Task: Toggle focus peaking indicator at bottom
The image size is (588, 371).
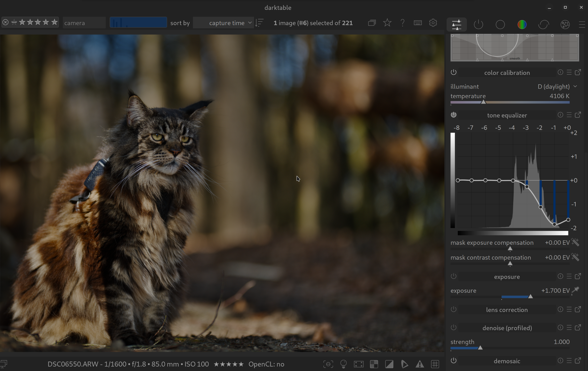Action: coord(328,364)
